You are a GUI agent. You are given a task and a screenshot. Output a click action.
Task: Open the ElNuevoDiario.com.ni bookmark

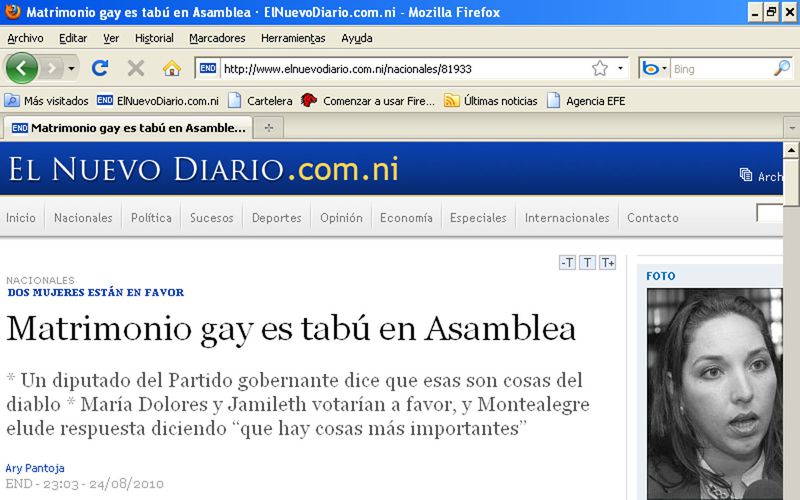[158, 101]
